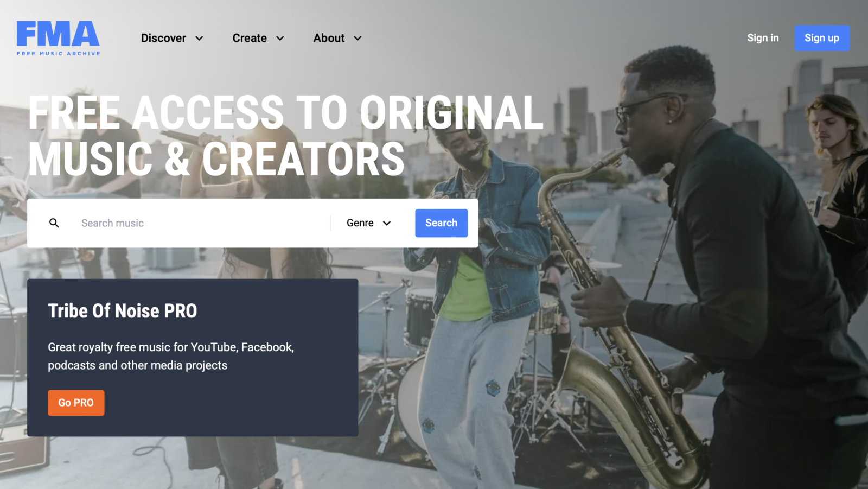
Task: Click the chevron next to Create
Action: (280, 39)
